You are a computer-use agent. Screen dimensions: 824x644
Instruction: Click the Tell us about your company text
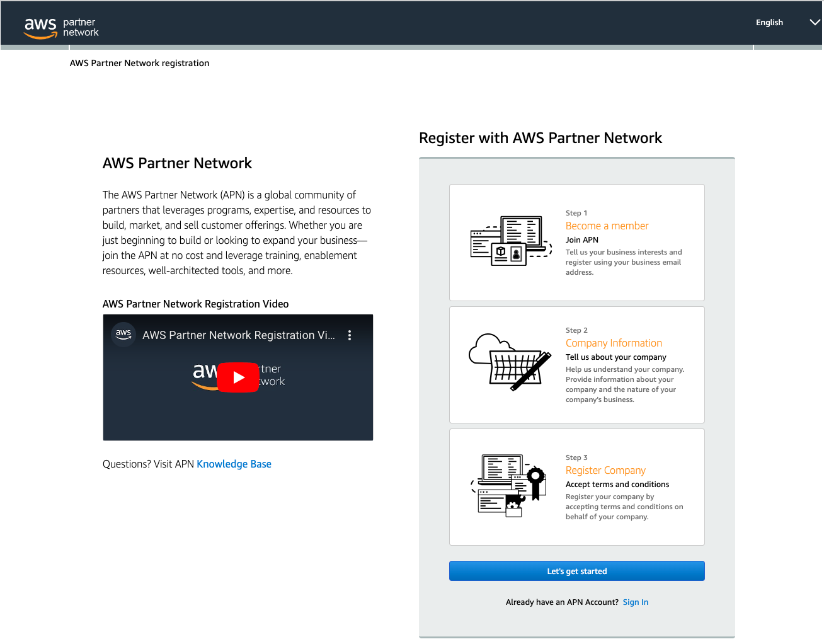[x=615, y=357]
